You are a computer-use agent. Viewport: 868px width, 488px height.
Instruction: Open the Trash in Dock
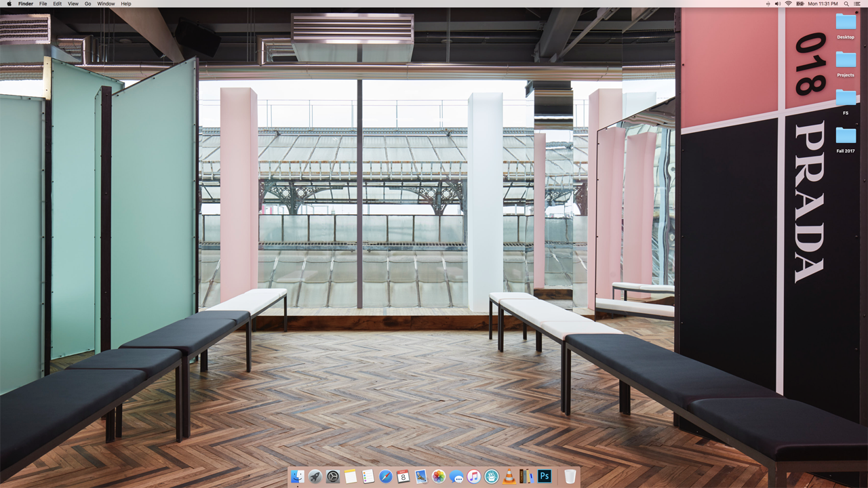(570, 476)
